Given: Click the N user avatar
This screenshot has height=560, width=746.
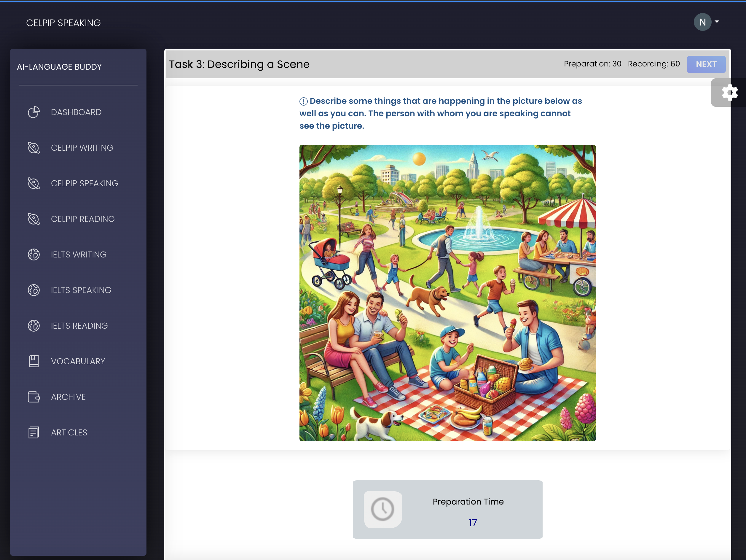Looking at the screenshot, I should [702, 22].
